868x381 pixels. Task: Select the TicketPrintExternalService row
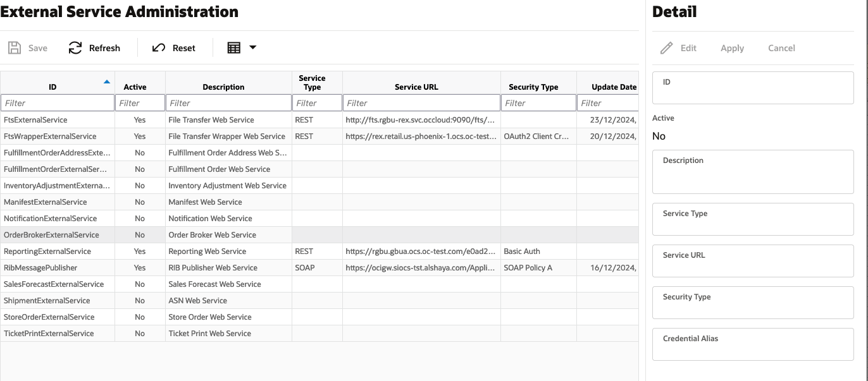click(x=319, y=334)
